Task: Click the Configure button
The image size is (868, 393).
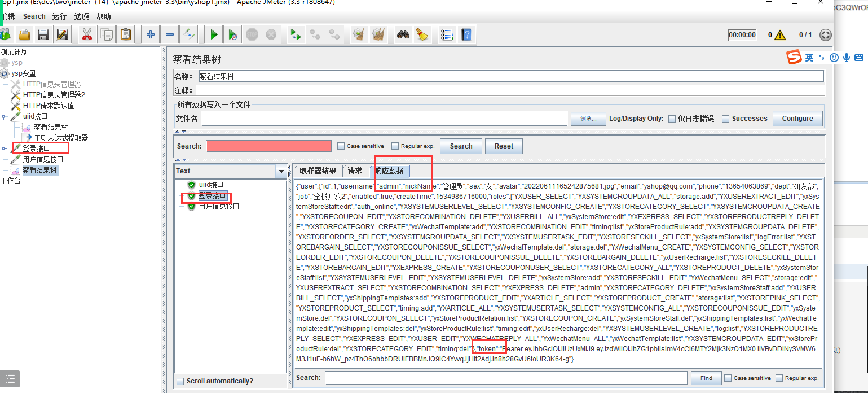Action: (797, 119)
